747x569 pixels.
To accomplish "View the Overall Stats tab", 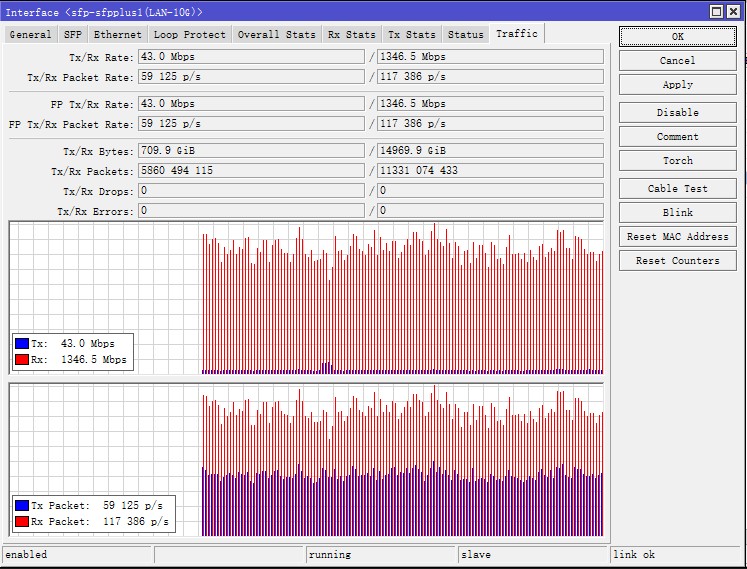I will pos(277,34).
